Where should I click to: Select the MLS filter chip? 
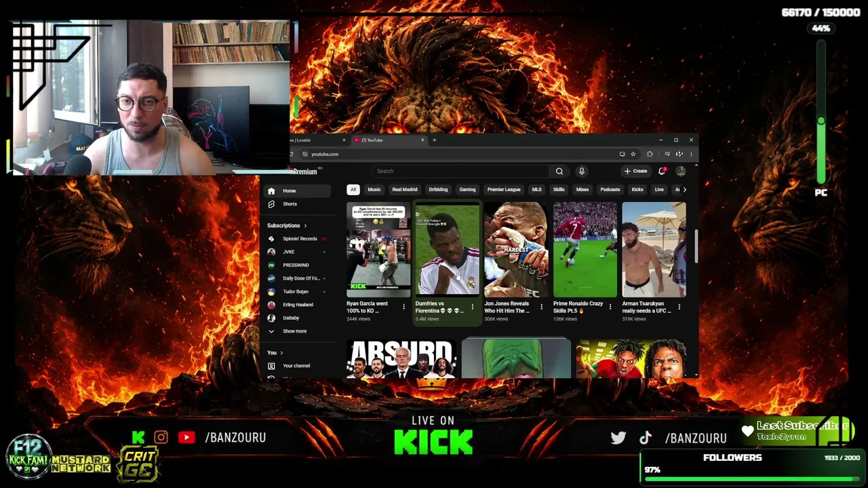click(x=537, y=190)
